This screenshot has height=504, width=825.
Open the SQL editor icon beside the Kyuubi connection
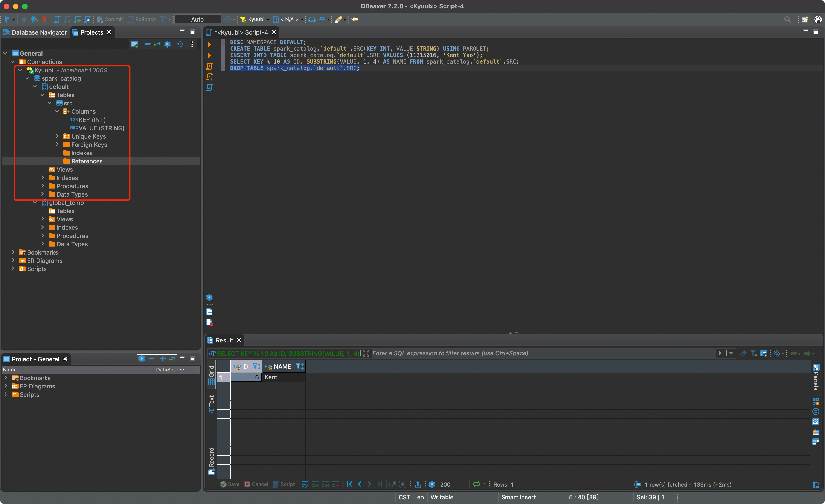point(276,19)
